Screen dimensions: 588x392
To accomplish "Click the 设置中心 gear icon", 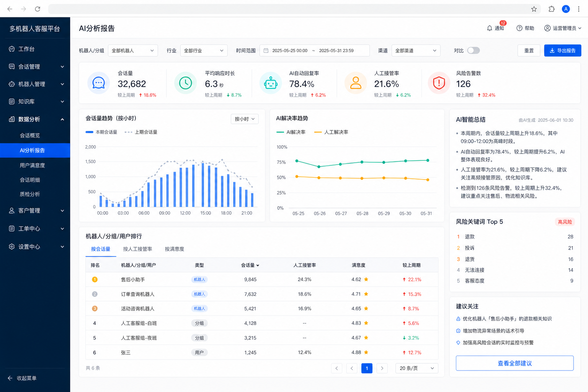I will pyautogui.click(x=12, y=247).
